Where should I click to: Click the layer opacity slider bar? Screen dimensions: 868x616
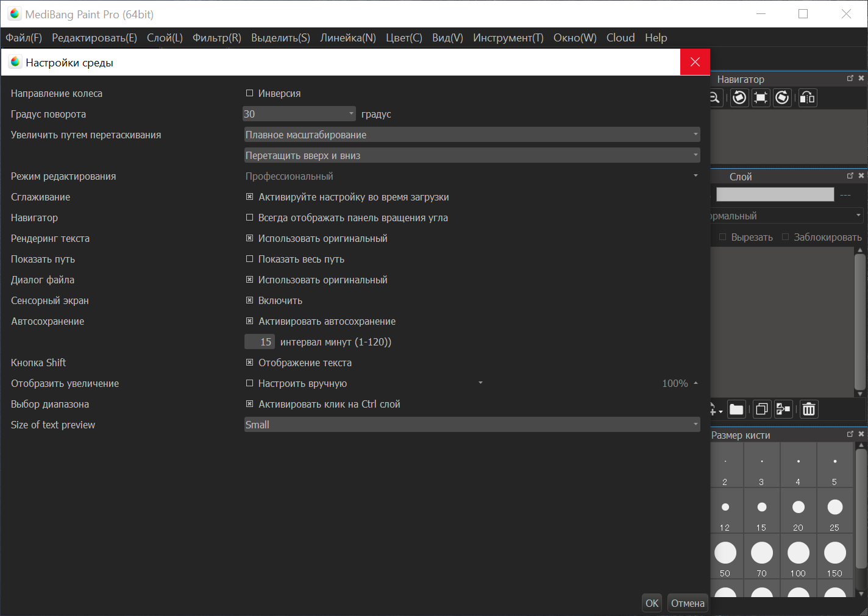click(775, 194)
